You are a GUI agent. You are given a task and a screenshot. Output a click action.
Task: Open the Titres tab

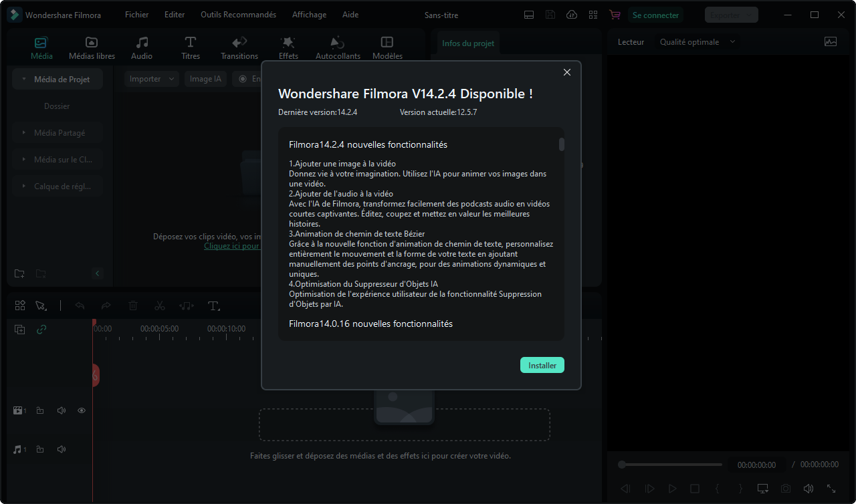click(191, 48)
